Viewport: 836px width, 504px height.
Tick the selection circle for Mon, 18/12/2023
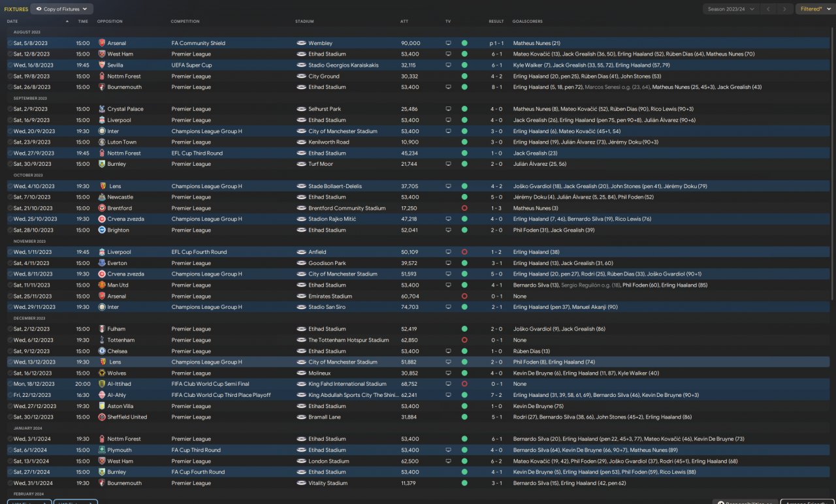tap(10, 384)
